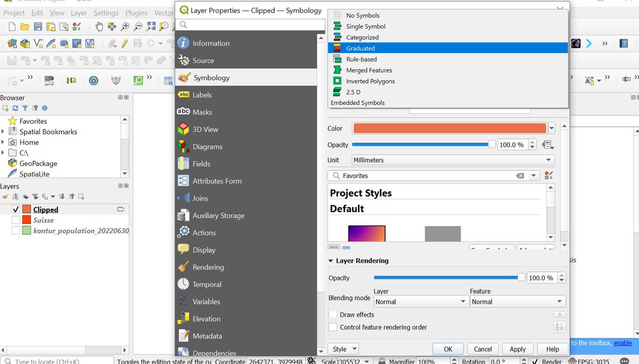
Task: Refresh the Browser panel
Action: point(15,108)
